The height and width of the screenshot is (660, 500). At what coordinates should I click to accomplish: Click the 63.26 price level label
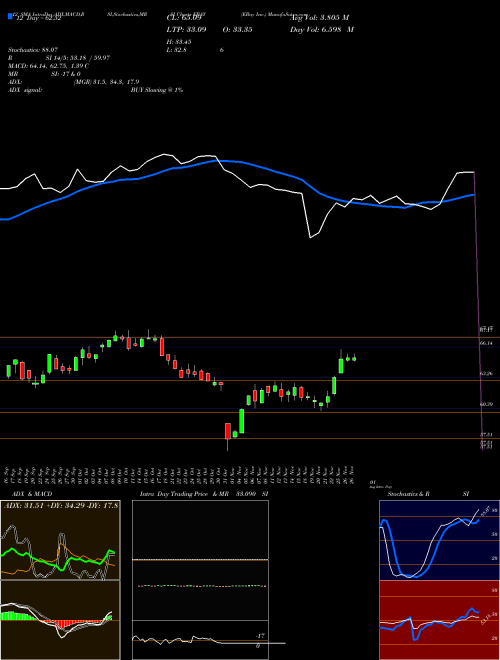tap(486, 374)
